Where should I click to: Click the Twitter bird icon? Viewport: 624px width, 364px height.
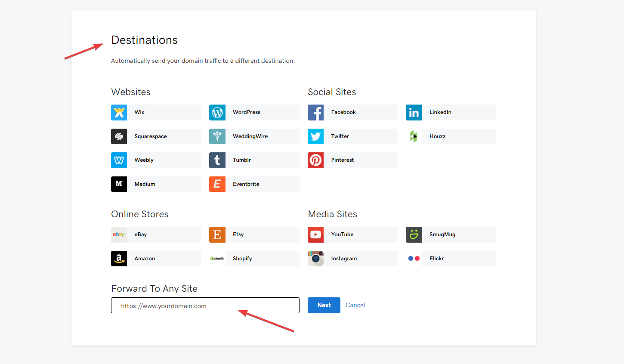pyautogui.click(x=315, y=136)
